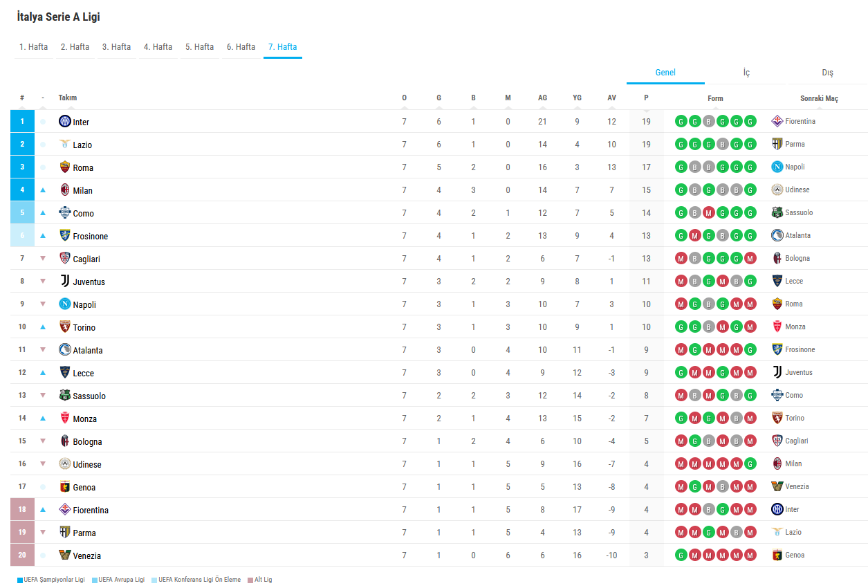Click the Bologna opponent name in Cagliari's Sonraki Maç cell
868x588 pixels.
[x=797, y=258]
